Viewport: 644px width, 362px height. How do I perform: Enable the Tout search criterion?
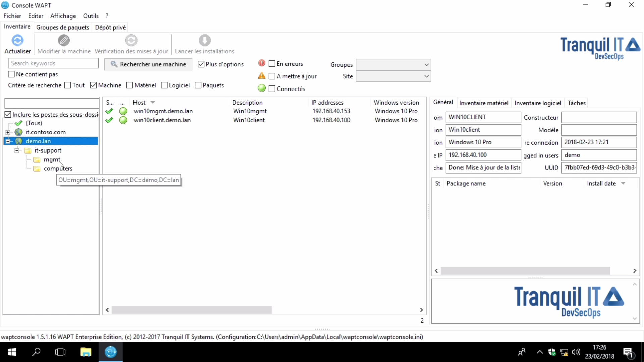(68, 85)
